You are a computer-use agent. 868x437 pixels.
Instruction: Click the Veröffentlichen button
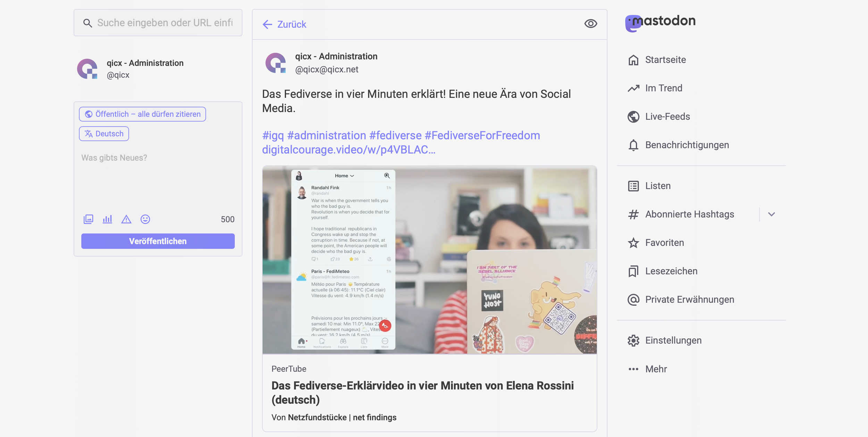click(158, 241)
